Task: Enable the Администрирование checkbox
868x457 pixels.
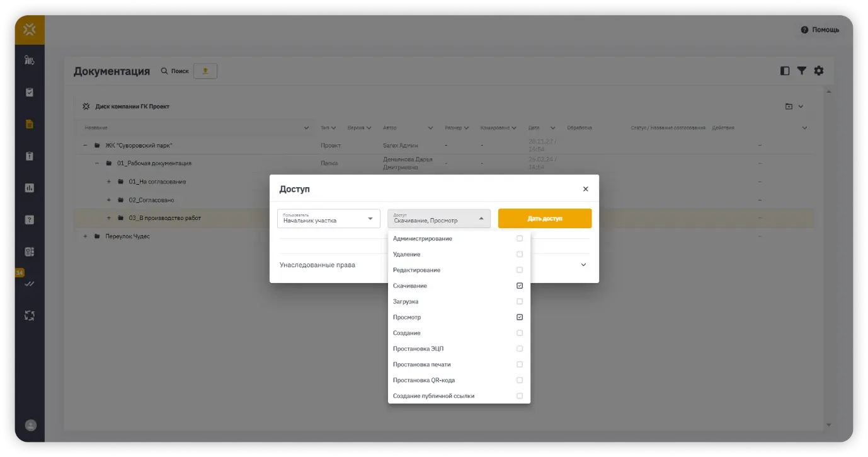Action: (x=519, y=239)
